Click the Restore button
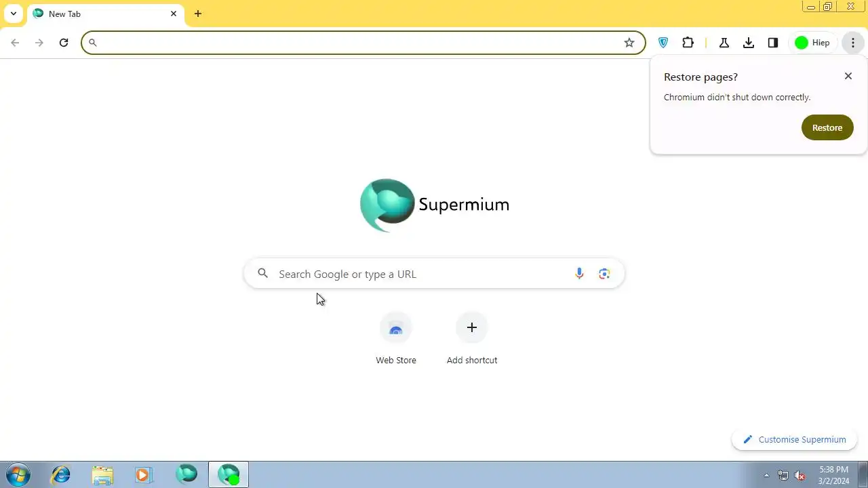 [827, 127]
